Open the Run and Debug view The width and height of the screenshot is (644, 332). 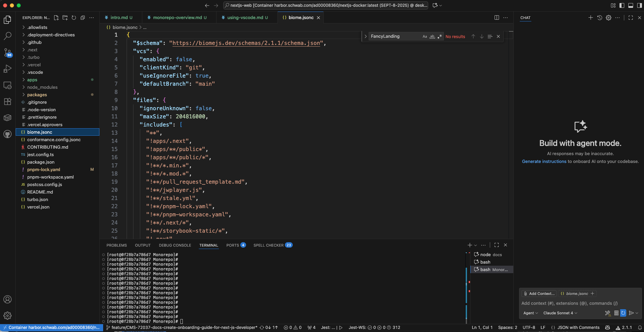(7, 69)
